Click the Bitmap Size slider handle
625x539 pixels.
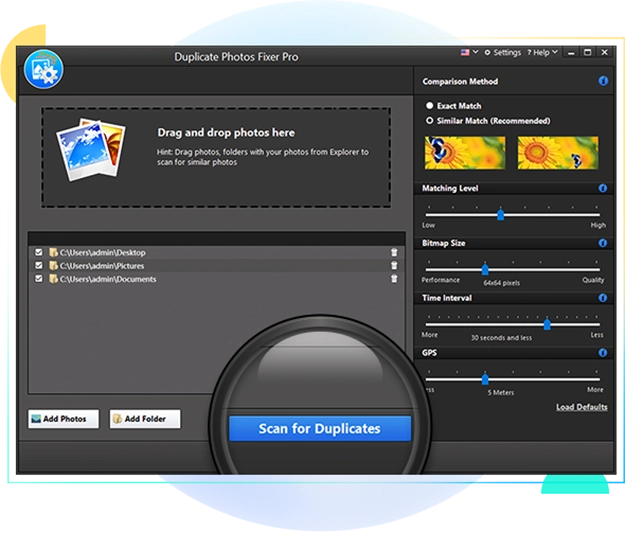pyautogui.click(x=485, y=270)
